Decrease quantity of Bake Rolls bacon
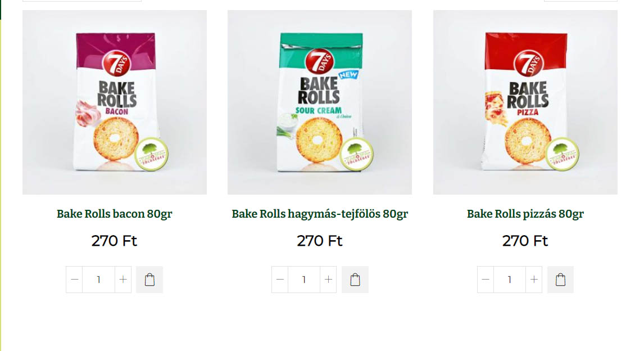Screen dimensions: 644x351 74,280
